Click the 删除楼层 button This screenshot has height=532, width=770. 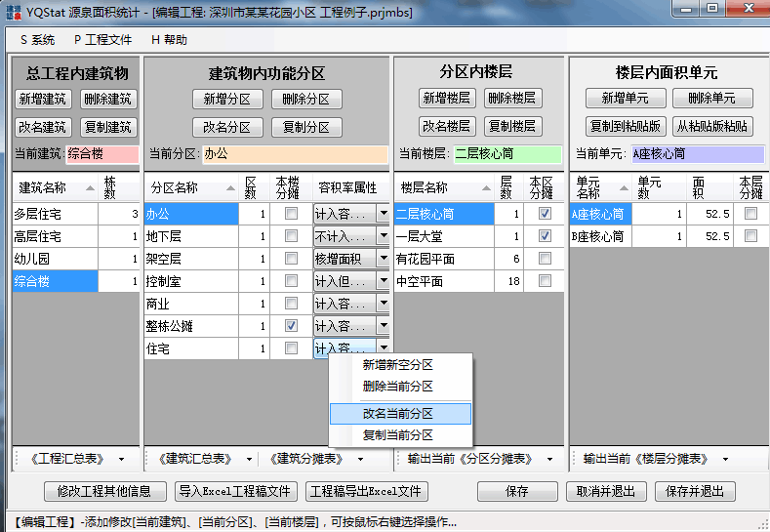click(512, 98)
